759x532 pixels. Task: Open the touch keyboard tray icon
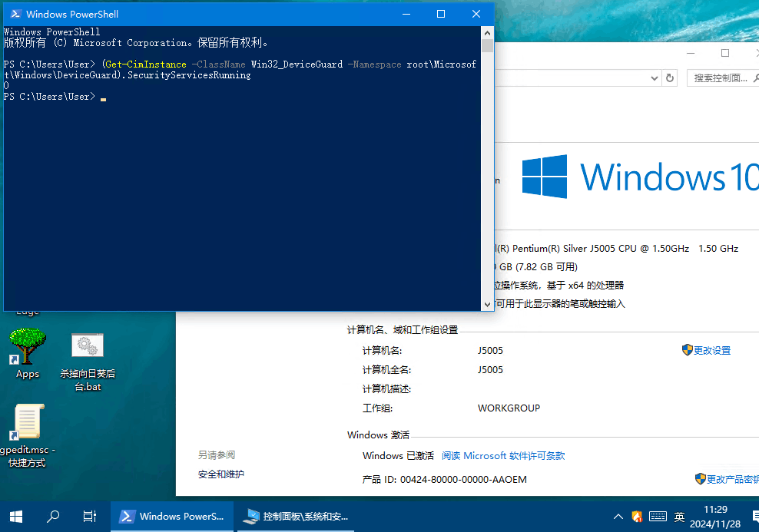click(x=658, y=517)
